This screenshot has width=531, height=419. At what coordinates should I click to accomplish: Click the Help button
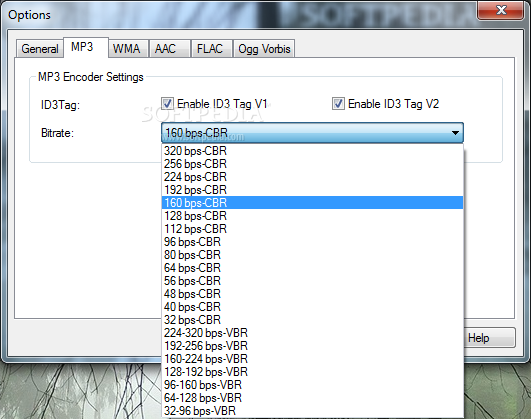489,337
